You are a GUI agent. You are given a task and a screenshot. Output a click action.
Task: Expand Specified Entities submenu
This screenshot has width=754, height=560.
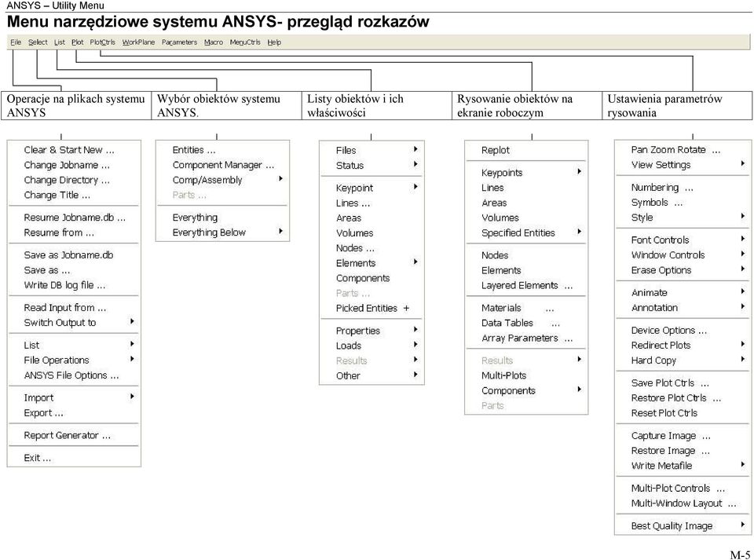(x=526, y=232)
